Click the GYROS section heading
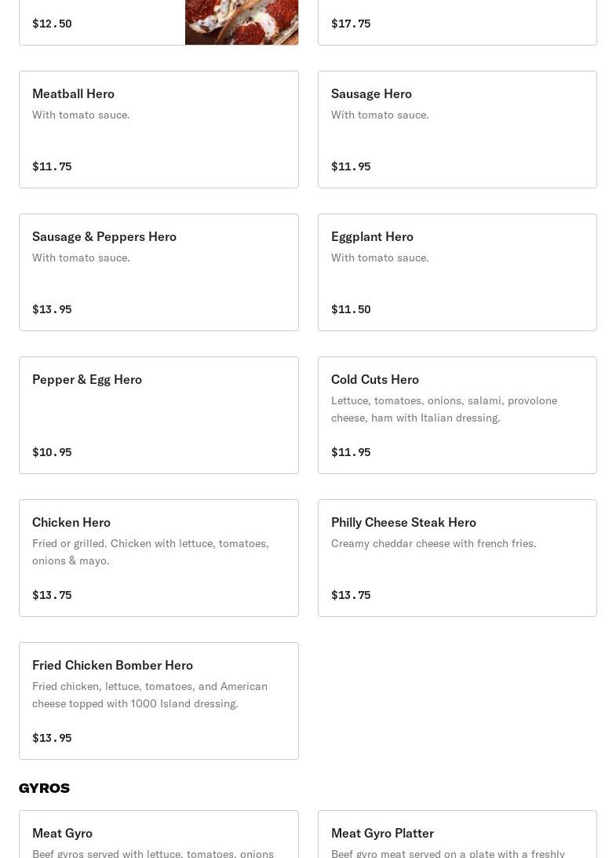Viewport: 616px width, 858px height. (45, 788)
